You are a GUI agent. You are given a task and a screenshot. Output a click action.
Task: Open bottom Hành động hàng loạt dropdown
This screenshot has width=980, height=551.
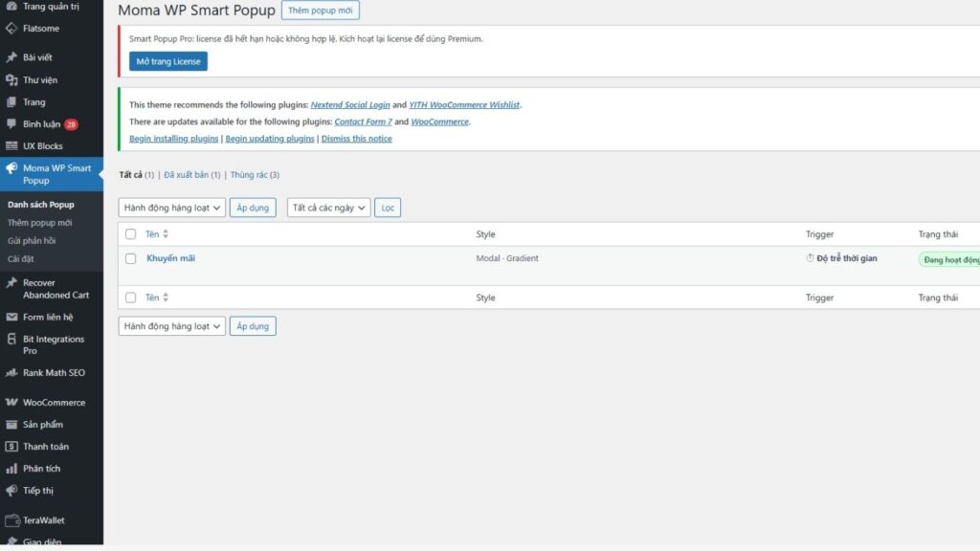(x=172, y=326)
